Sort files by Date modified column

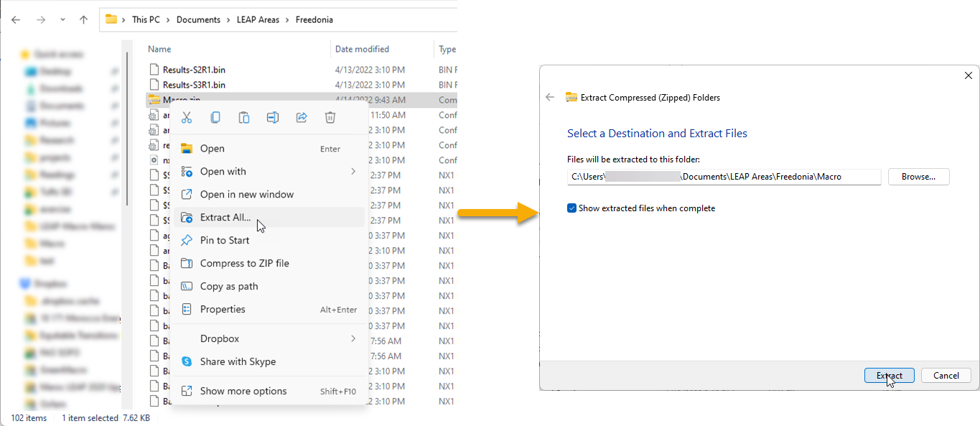pyautogui.click(x=362, y=50)
